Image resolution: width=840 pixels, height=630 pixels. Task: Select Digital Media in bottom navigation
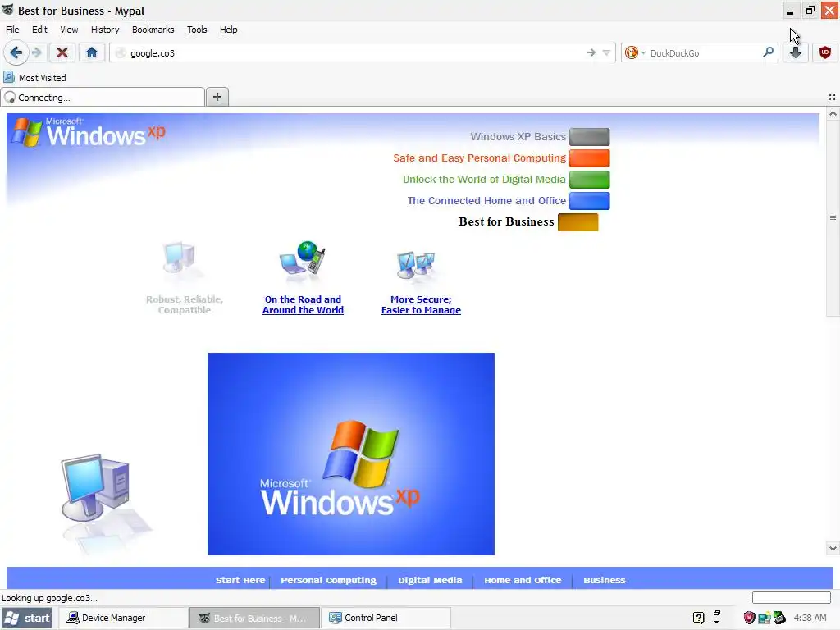click(430, 580)
